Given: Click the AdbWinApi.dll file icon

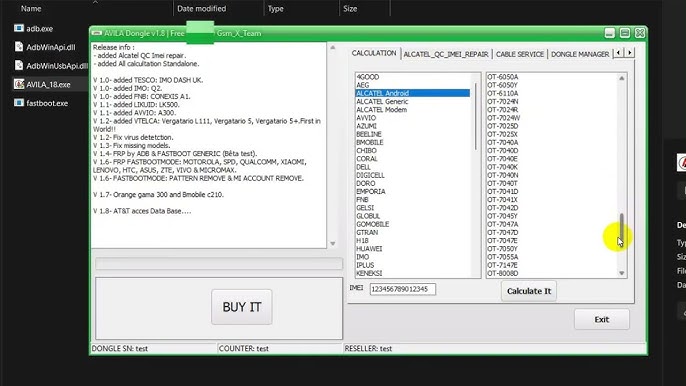Looking at the screenshot, I should click(x=19, y=47).
